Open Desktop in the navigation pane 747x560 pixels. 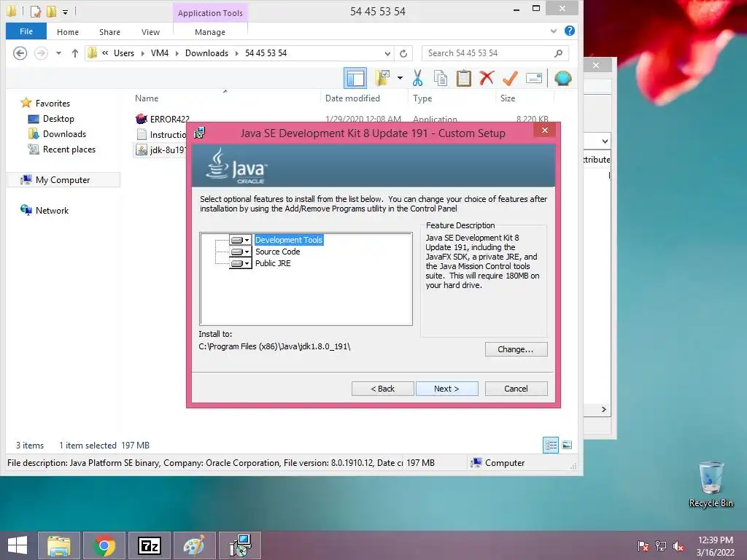[58, 119]
